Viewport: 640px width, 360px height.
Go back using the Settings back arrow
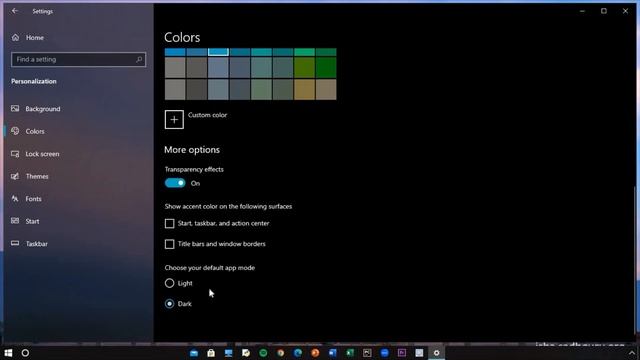[x=15, y=11]
